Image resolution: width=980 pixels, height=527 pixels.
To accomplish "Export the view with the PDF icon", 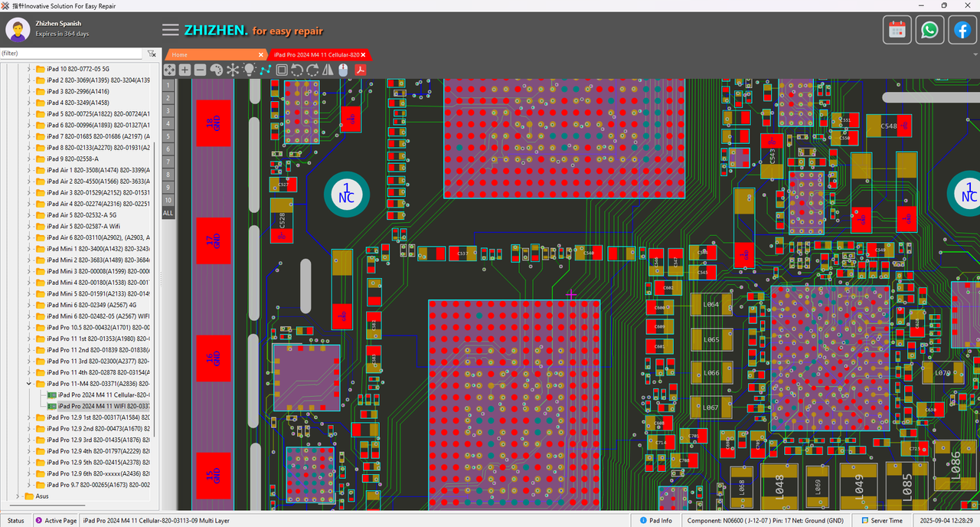I will [x=359, y=70].
